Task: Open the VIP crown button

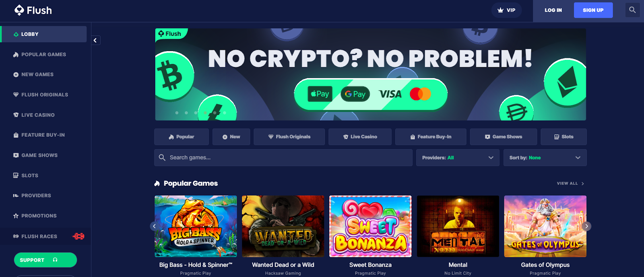Action: [x=506, y=10]
